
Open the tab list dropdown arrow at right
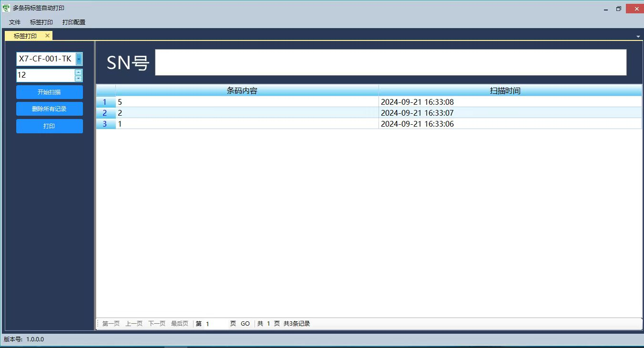point(638,37)
